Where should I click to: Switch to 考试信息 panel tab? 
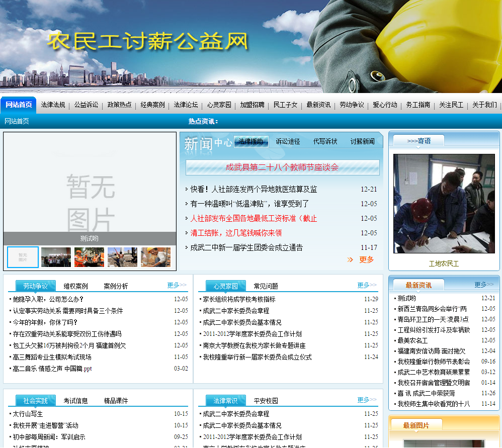[x=75, y=401]
